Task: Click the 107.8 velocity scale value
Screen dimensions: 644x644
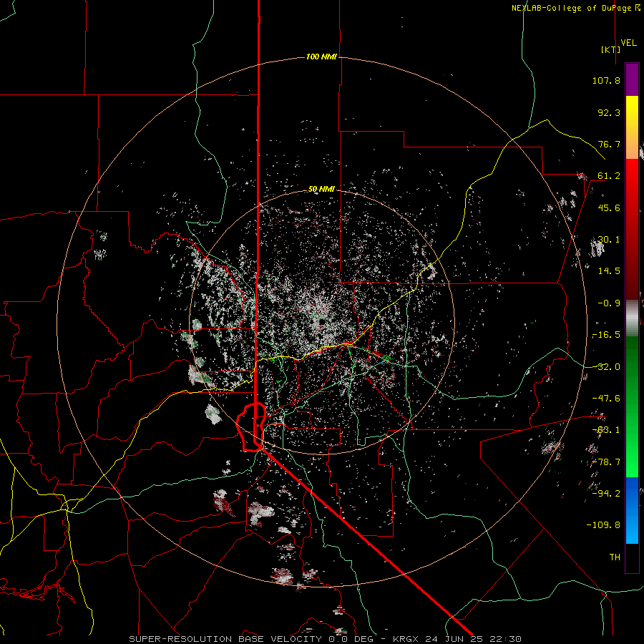Action: pos(606,80)
